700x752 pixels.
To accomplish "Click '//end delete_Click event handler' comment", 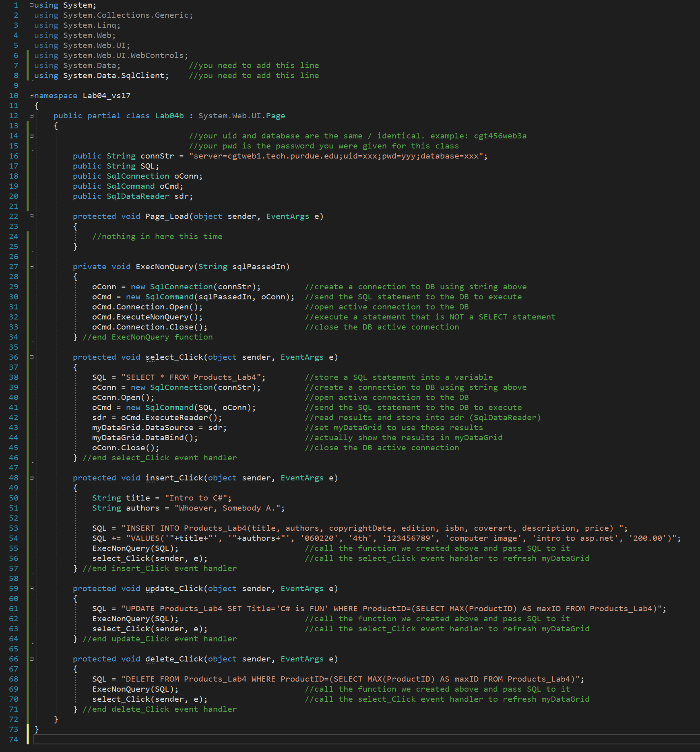I will (x=160, y=709).
